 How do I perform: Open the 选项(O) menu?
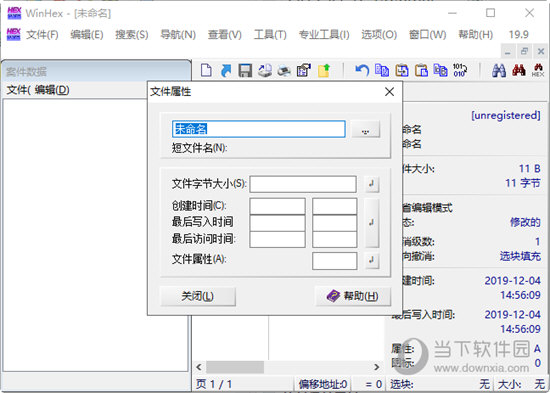coord(379,34)
